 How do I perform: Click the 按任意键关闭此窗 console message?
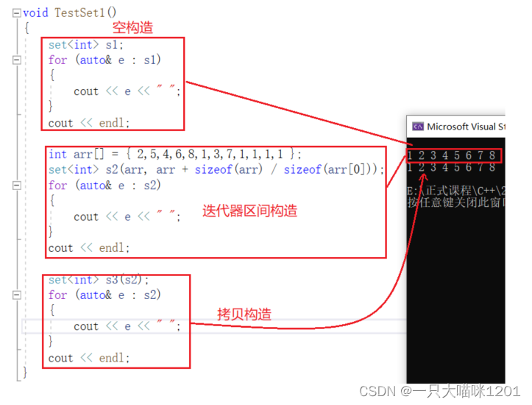point(456,202)
